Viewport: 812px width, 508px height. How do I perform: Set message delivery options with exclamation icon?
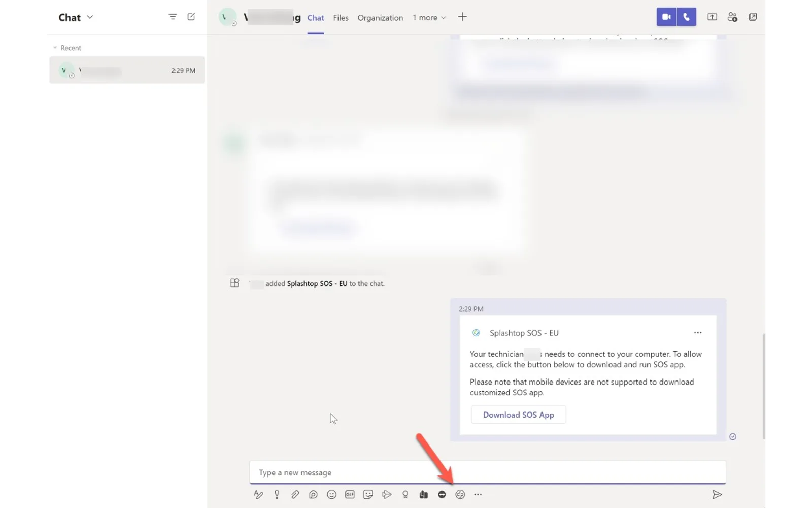277,494
